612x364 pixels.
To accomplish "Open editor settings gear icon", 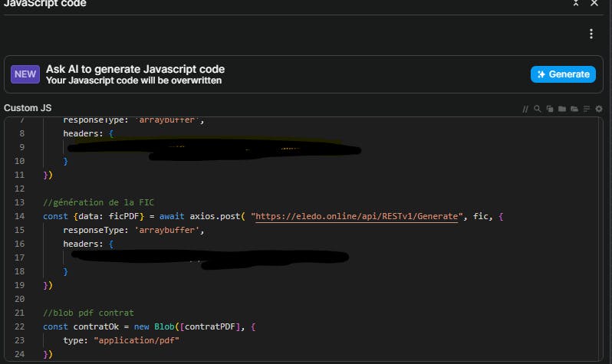I will (599, 109).
